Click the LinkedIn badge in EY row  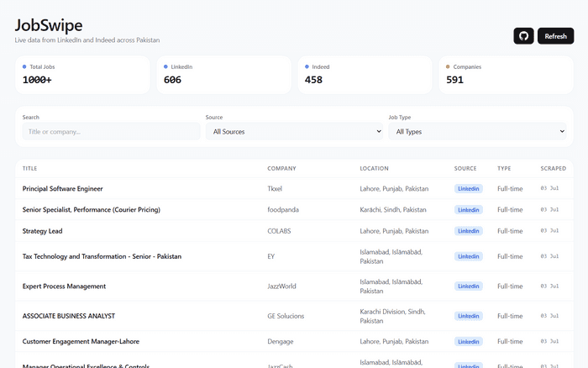point(469,256)
